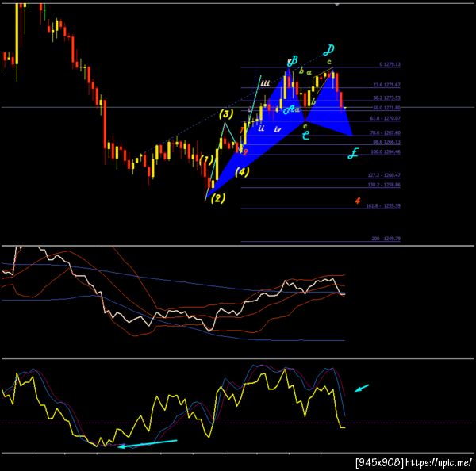Select the Fibonacci 0 level label 1279.13

(x=390, y=65)
